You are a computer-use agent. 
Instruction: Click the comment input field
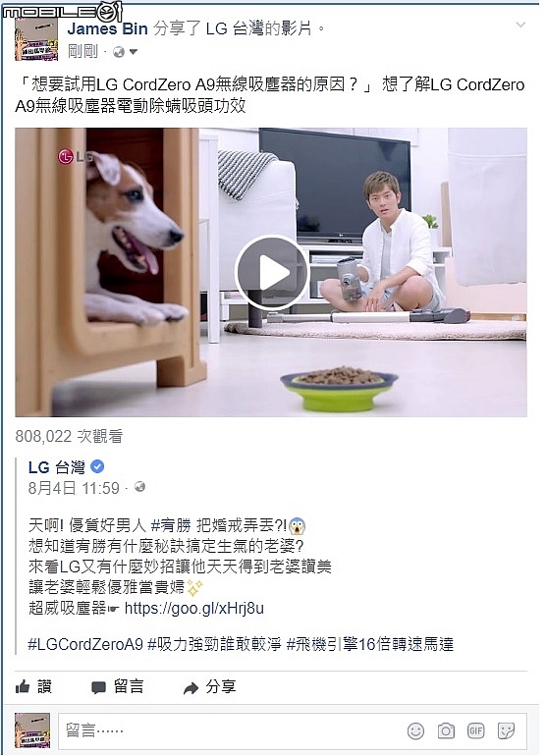pos(293,730)
